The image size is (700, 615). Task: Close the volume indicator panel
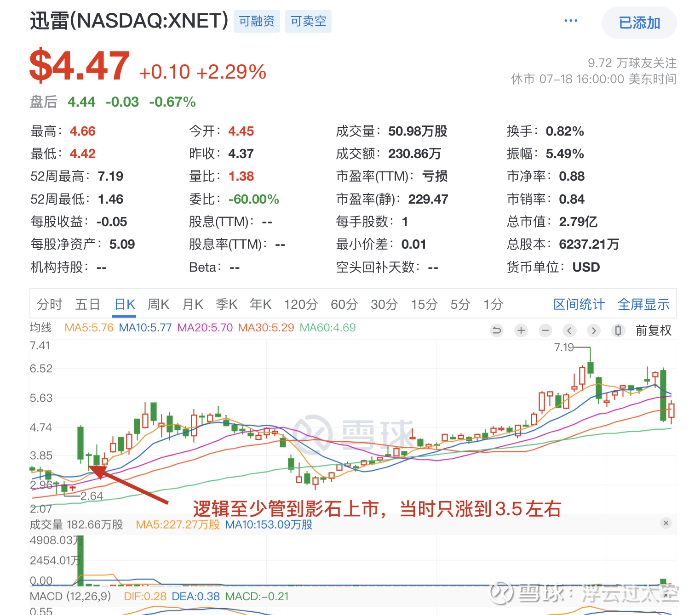(x=666, y=523)
